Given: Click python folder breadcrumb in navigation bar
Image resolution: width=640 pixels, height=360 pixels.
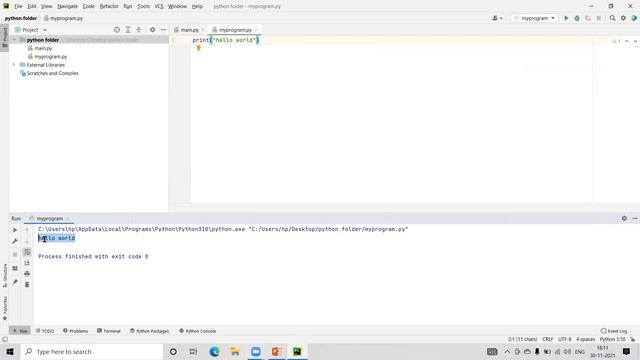Looking at the screenshot, I should click(x=21, y=18).
